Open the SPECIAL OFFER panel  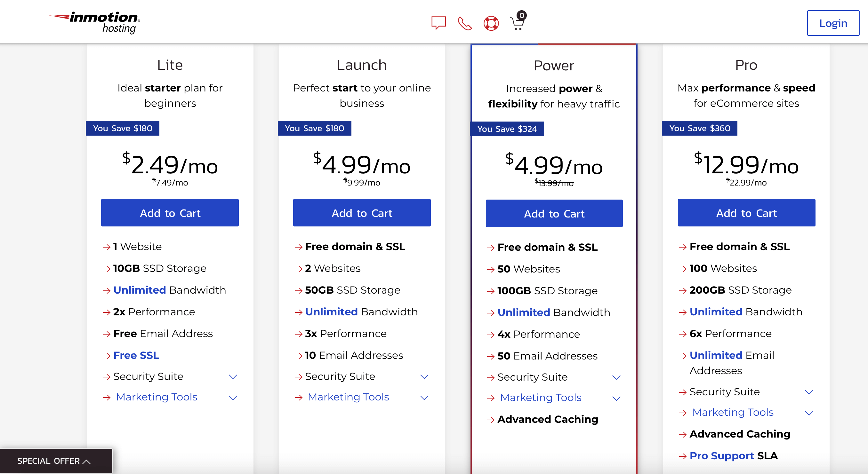56,461
